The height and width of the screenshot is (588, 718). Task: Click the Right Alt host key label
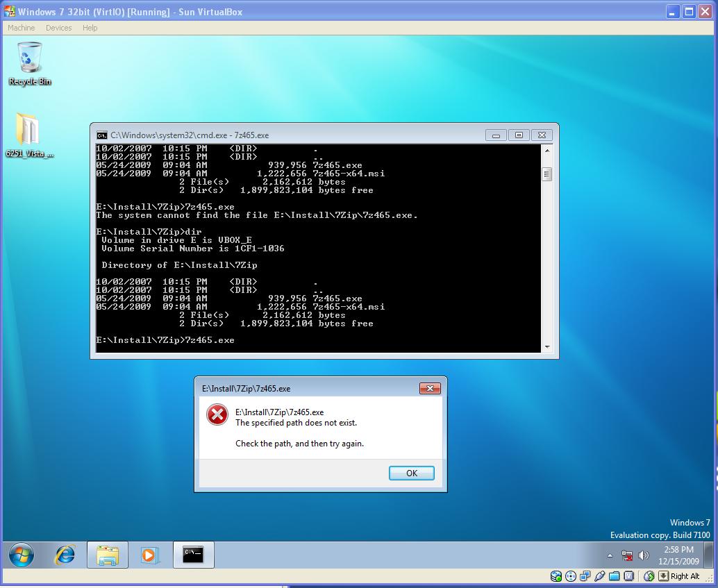click(x=685, y=576)
